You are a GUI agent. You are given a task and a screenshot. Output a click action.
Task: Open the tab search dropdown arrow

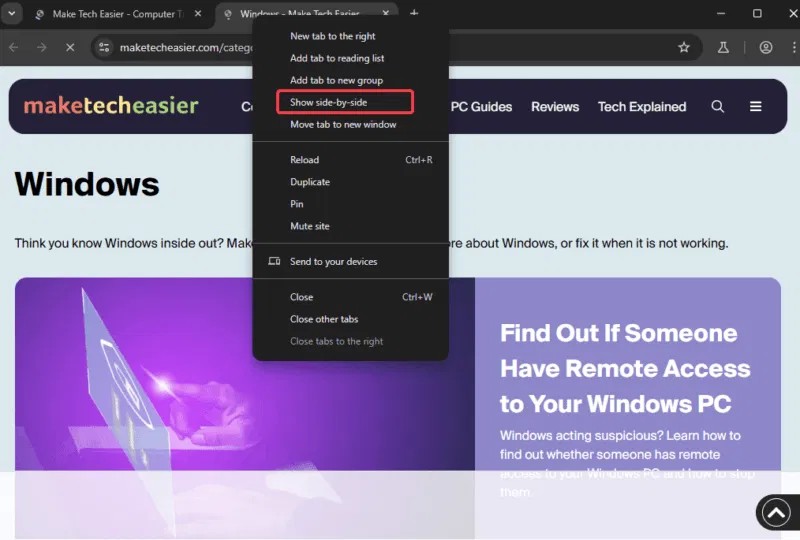[x=12, y=14]
